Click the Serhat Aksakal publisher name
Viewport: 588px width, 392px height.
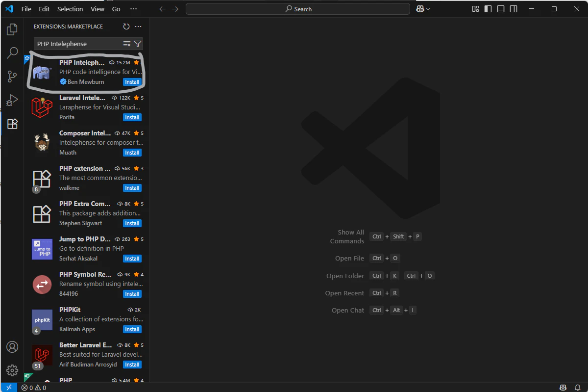pos(78,259)
